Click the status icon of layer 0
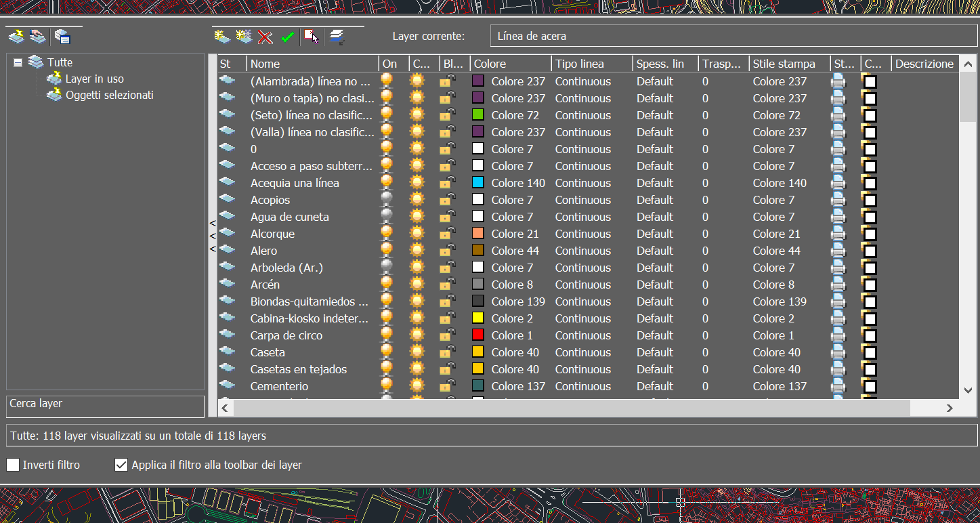 point(227,148)
